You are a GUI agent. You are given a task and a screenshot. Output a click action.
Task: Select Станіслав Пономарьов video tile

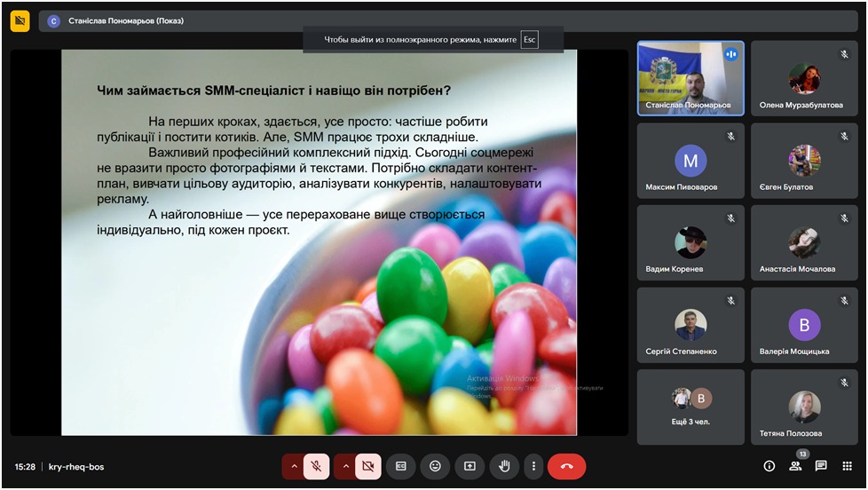(690, 78)
